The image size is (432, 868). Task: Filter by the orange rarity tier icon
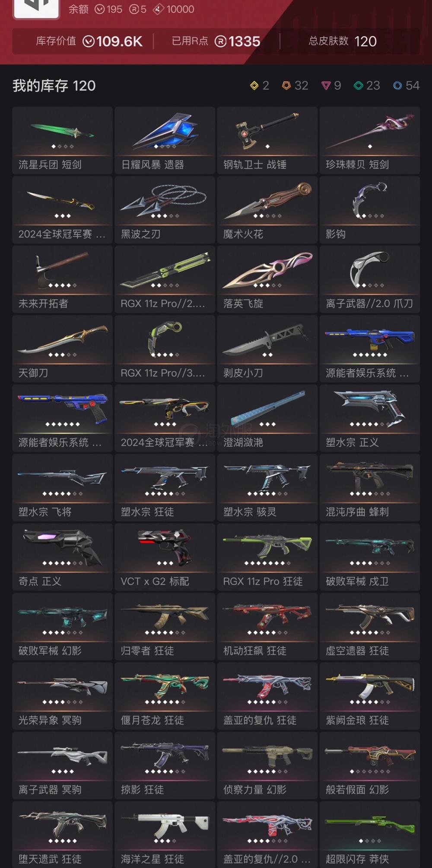[286, 86]
